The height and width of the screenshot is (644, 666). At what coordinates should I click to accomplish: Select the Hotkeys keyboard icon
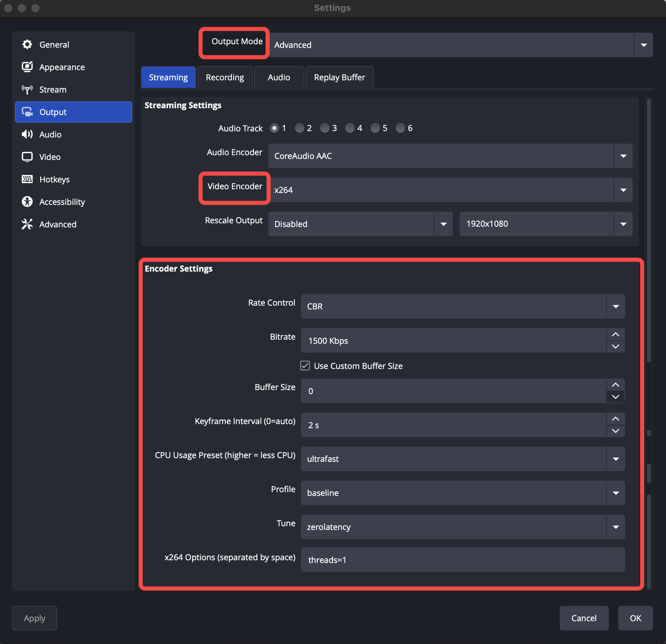click(x=27, y=179)
